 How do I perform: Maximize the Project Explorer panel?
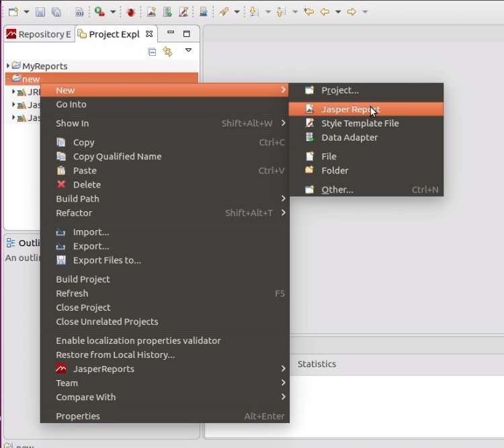coord(186,34)
